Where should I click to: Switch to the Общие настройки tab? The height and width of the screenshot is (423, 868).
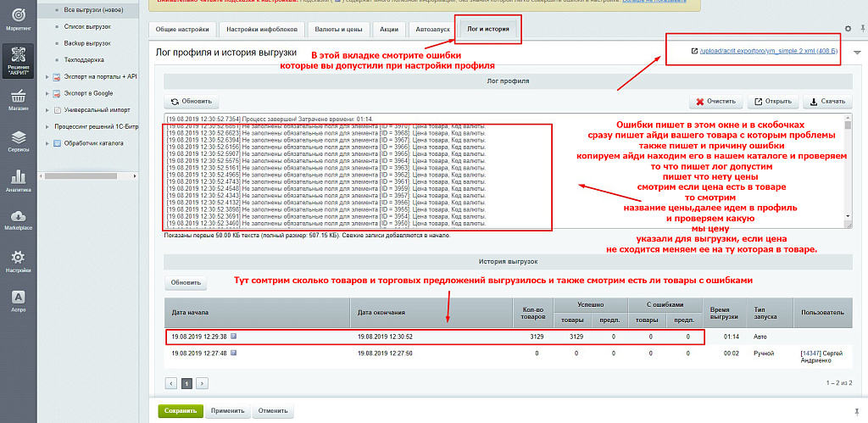pyautogui.click(x=183, y=29)
